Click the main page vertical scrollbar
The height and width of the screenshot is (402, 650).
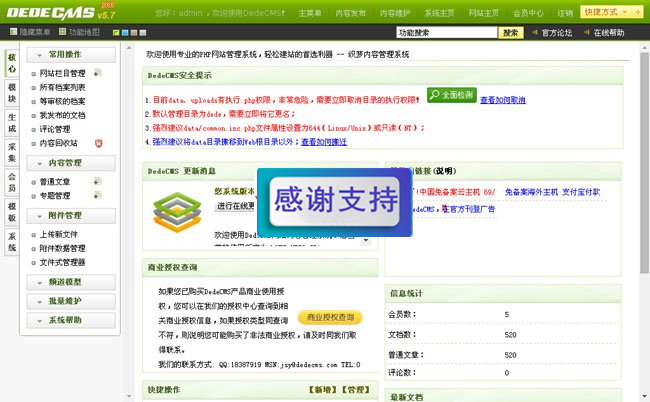[x=644, y=162]
